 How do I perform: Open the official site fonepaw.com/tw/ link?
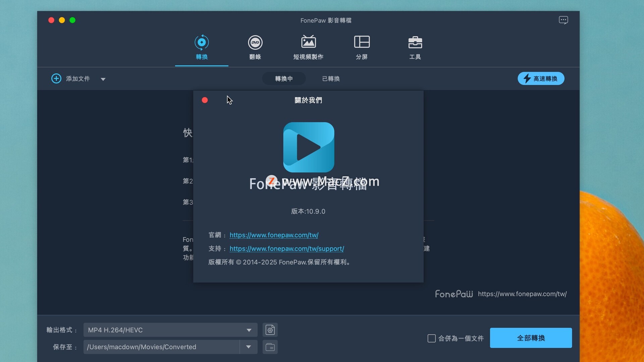(274, 235)
